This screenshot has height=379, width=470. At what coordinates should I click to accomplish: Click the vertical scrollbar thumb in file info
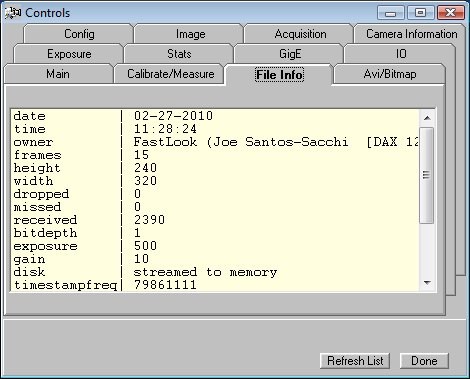[427, 175]
